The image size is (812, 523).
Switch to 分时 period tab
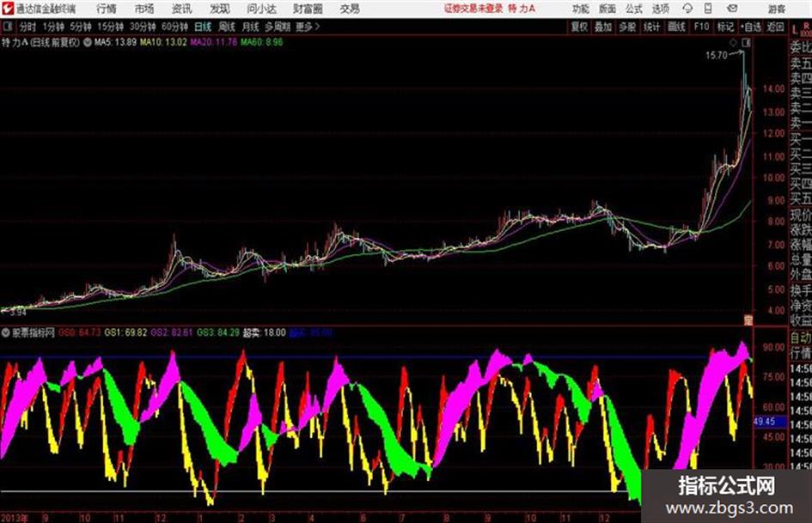point(27,27)
